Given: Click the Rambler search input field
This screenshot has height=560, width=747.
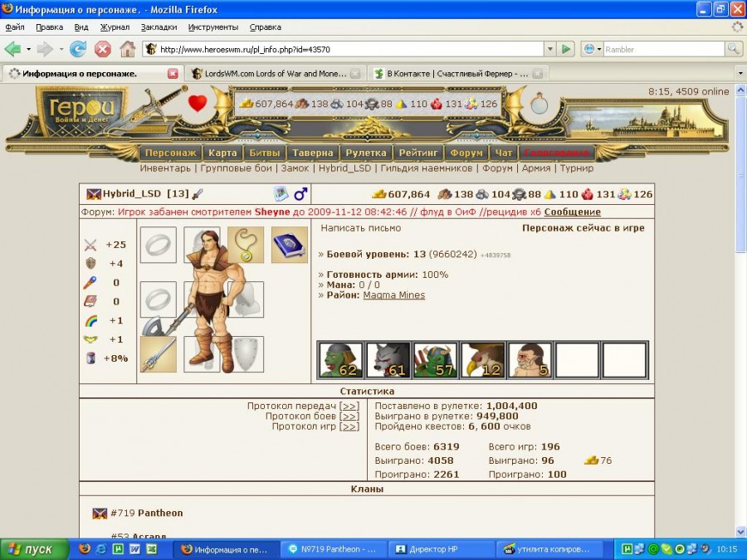Looking at the screenshot, I should pos(664,49).
